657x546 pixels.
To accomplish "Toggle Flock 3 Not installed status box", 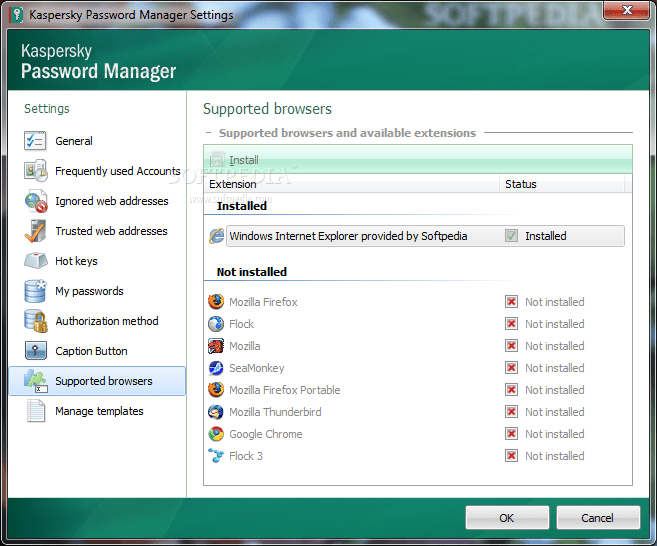I will pyautogui.click(x=511, y=456).
